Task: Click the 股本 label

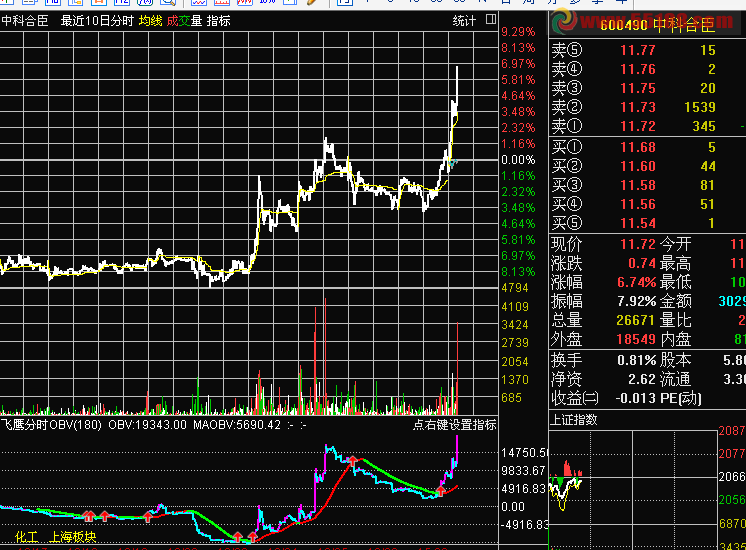Action: pyautogui.click(x=675, y=360)
